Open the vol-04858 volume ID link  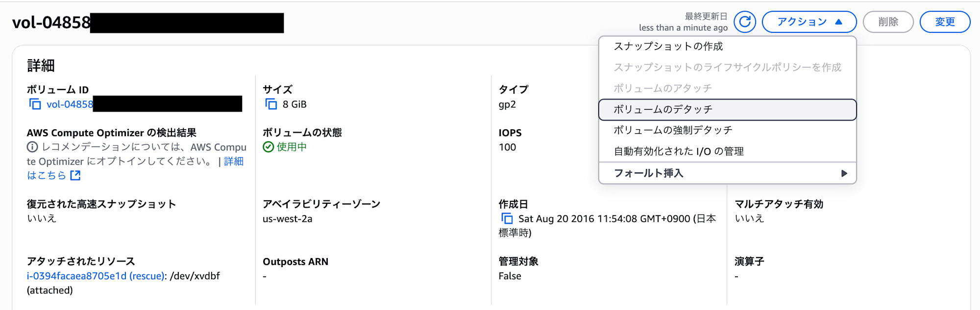point(70,104)
